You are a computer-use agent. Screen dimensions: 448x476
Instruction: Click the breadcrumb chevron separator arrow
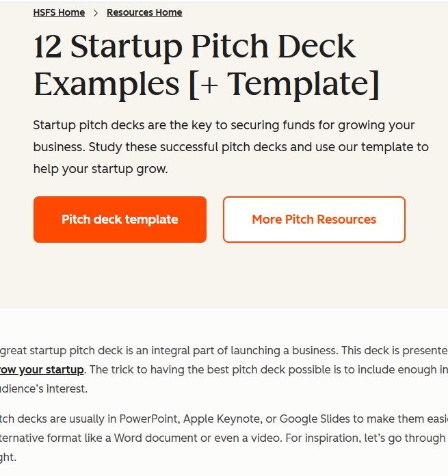pos(96,13)
